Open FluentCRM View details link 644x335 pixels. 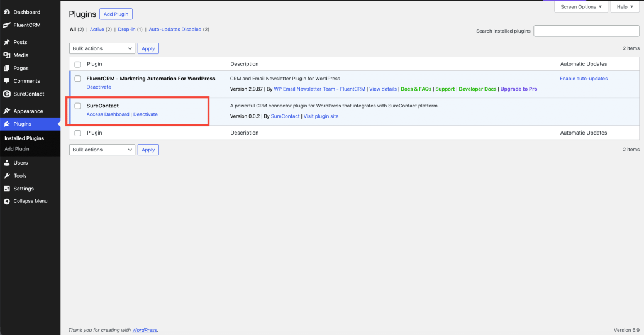pyautogui.click(x=383, y=89)
